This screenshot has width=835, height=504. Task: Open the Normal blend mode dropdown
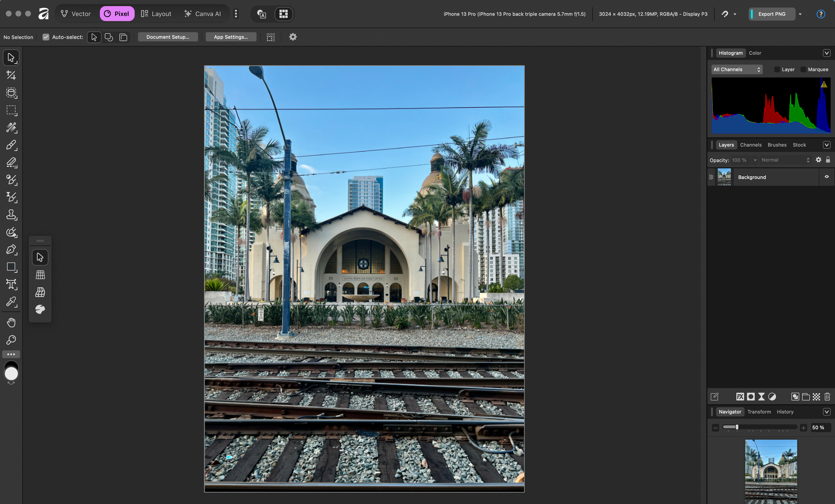click(785, 160)
